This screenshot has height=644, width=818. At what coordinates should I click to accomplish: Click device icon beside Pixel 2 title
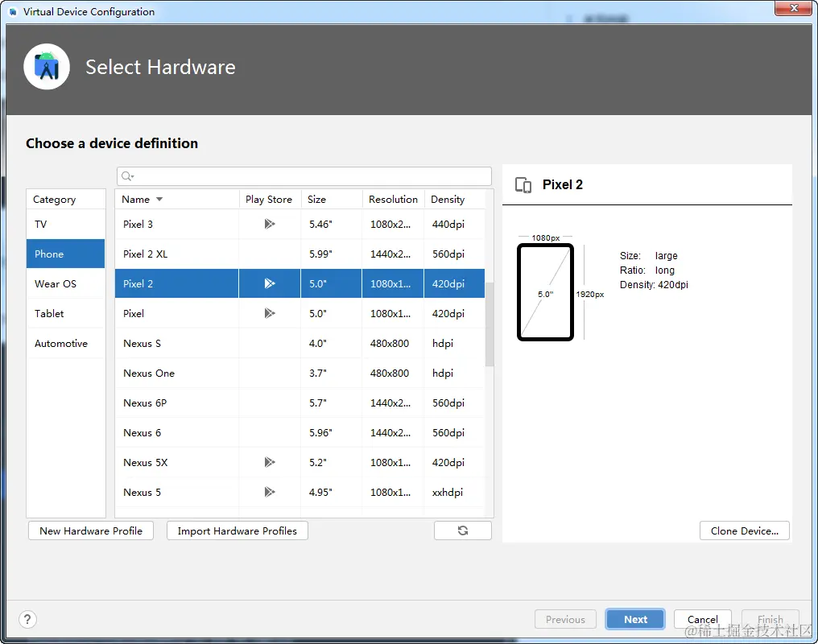point(523,184)
